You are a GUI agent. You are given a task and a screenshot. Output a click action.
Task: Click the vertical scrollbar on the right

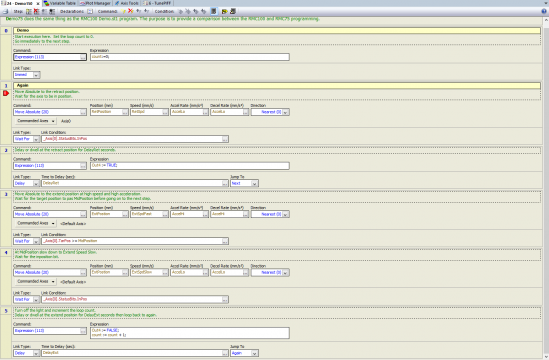point(546,187)
